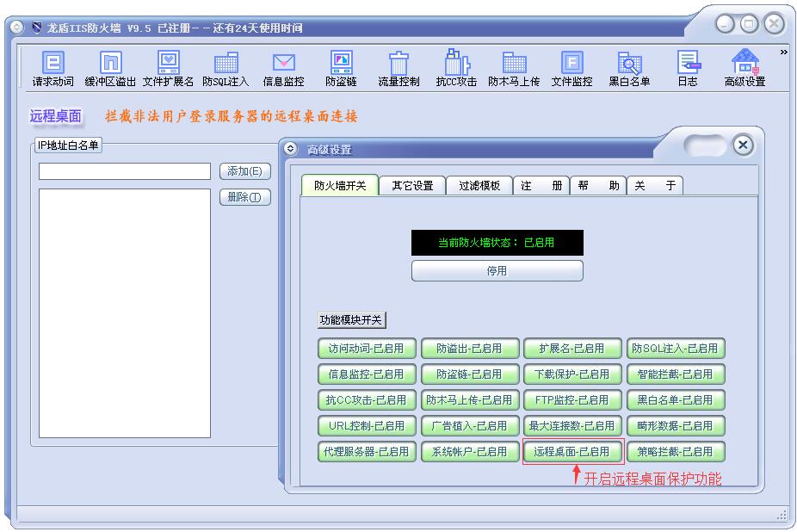Toggle the 远程桌面-已启用 module

(x=572, y=452)
